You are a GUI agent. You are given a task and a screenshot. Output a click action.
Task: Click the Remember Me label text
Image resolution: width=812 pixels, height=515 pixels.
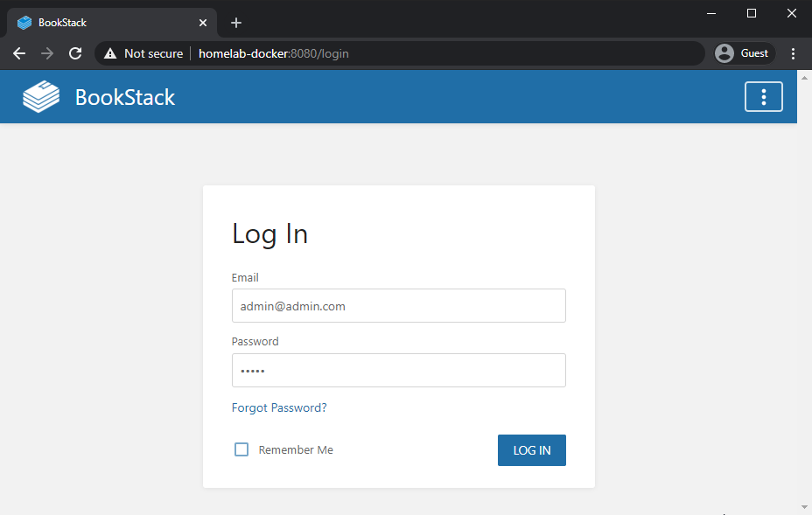[296, 449]
